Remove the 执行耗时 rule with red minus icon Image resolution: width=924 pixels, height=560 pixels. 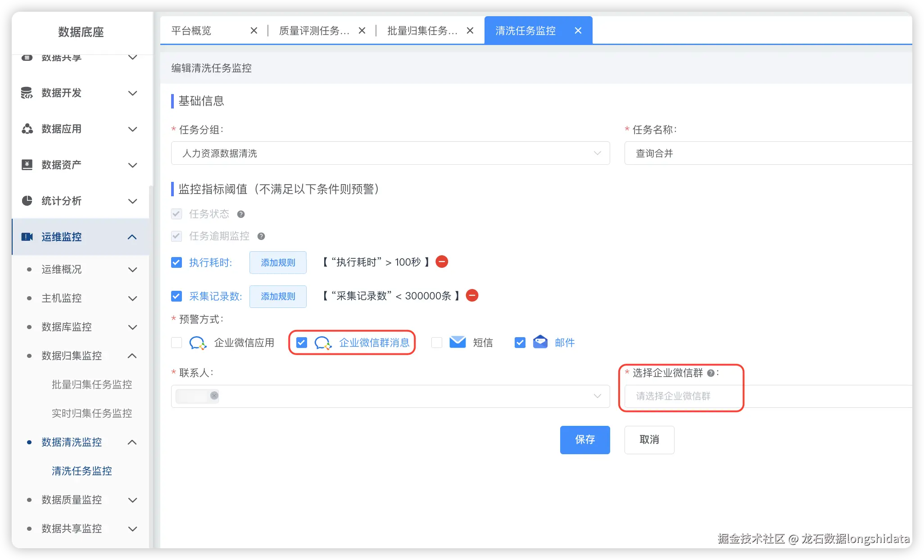[442, 262]
